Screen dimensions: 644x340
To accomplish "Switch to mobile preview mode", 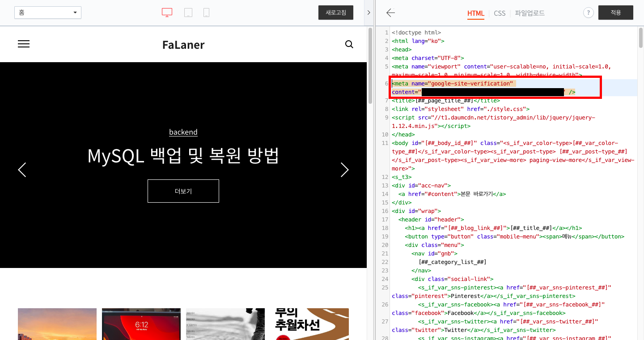I will pyautogui.click(x=206, y=12).
